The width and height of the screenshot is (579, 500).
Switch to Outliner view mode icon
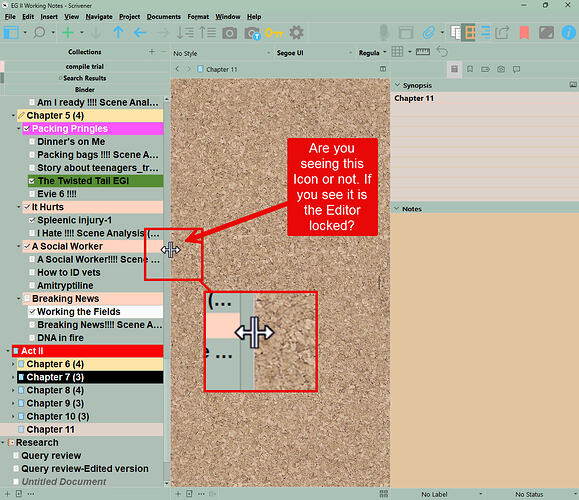tap(486, 33)
